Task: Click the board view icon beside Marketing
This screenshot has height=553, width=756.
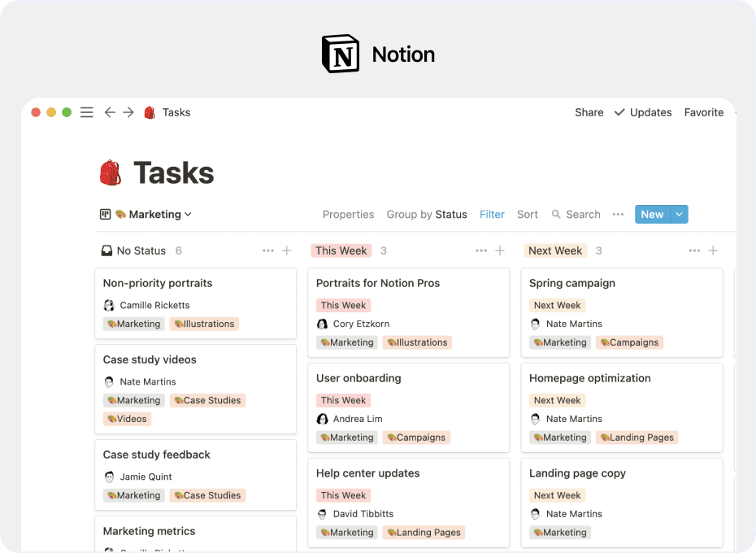Action: (x=105, y=214)
